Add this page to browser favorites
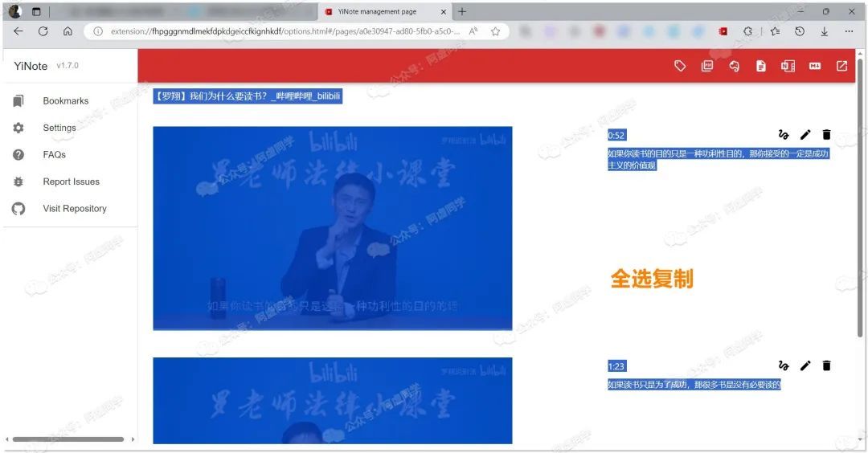868x453 pixels. [x=495, y=31]
